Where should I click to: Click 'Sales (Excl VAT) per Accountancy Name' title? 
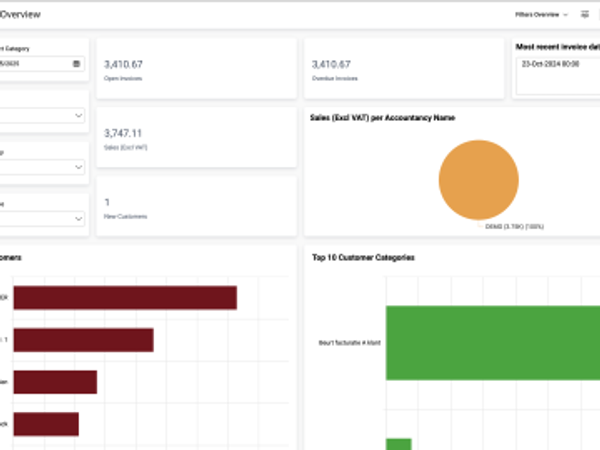click(x=383, y=118)
